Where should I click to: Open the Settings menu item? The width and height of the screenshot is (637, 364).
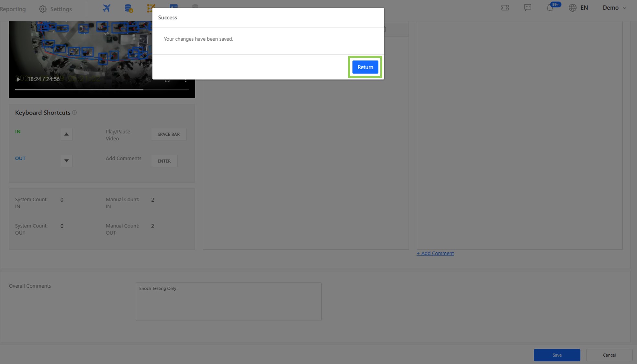pyautogui.click(x=61, y=9)
